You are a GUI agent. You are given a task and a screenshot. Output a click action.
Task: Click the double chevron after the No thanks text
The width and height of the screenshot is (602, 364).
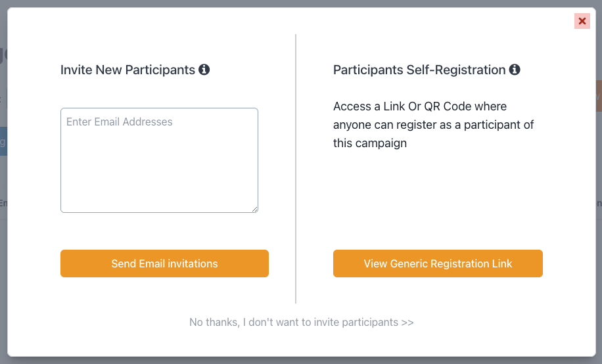pos(407,322)
